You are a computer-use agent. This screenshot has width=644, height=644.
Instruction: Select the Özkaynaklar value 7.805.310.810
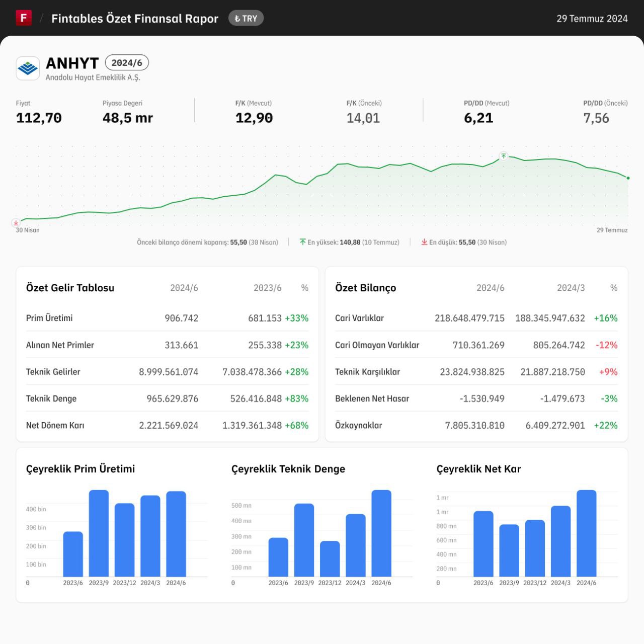[475, 425]
